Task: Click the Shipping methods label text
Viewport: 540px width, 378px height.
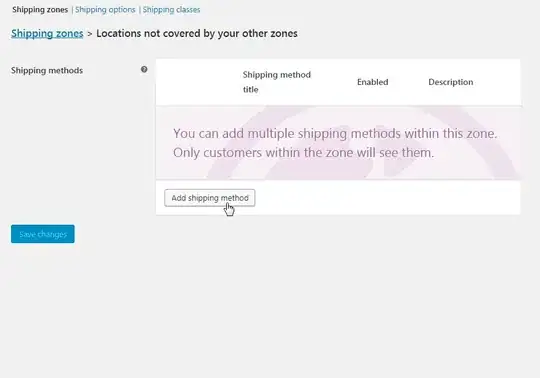Action: click(x=47, y=70)
